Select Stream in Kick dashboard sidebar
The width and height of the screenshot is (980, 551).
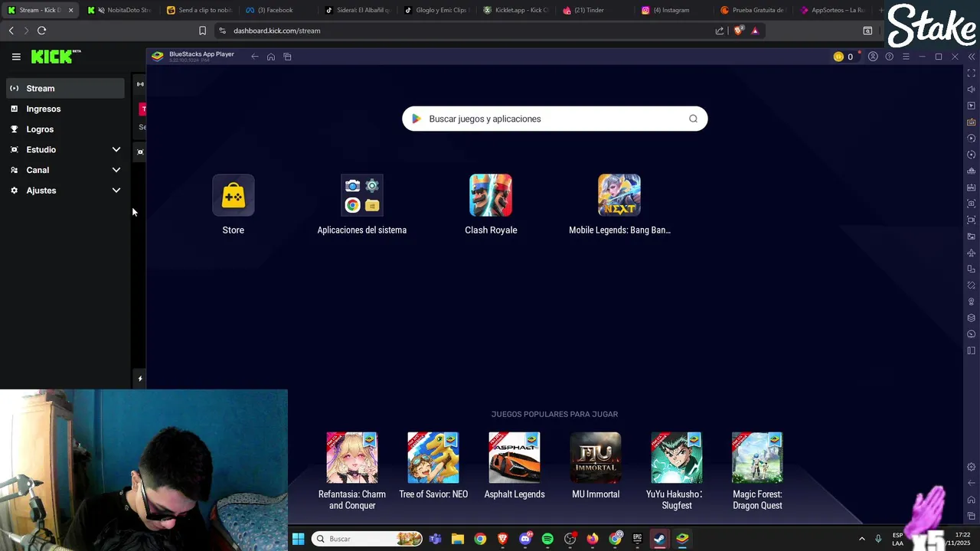(66, 88)
